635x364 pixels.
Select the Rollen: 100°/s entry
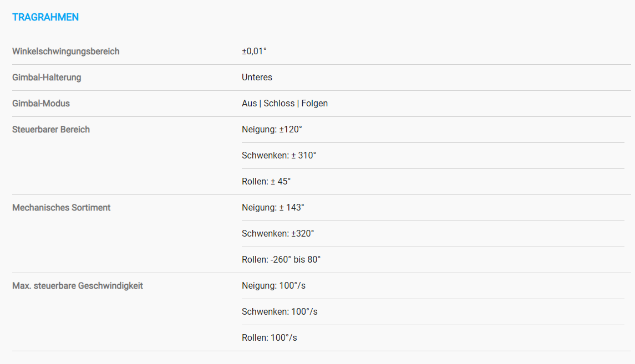pos(270,338)
